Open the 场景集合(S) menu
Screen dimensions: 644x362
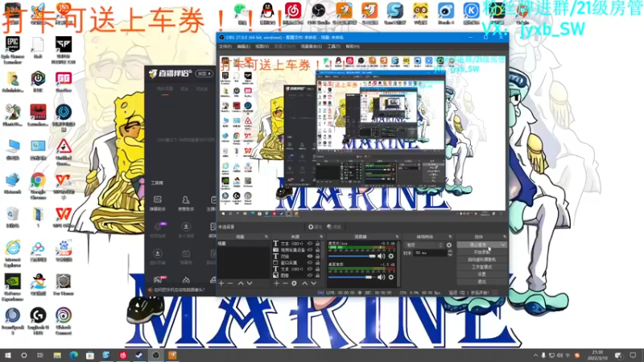click(312, 47)
